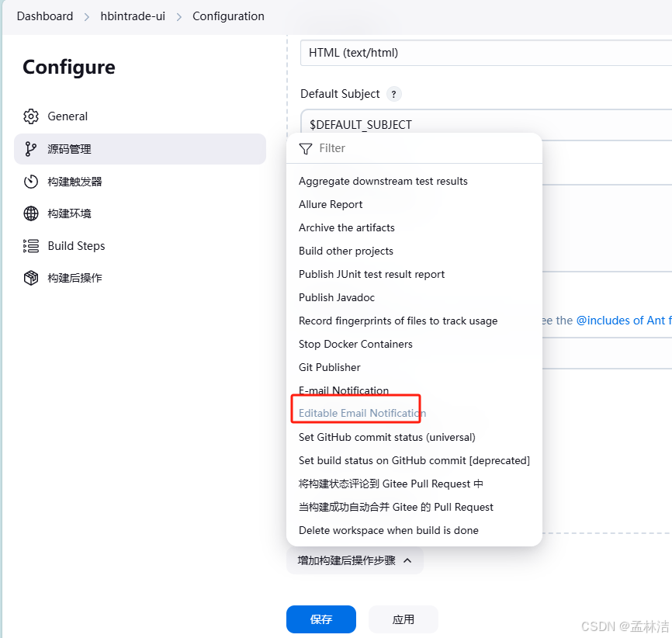This screenshot has width=672, height=638.
Task: Select Archive the artifacts
Action: [346, 227]
